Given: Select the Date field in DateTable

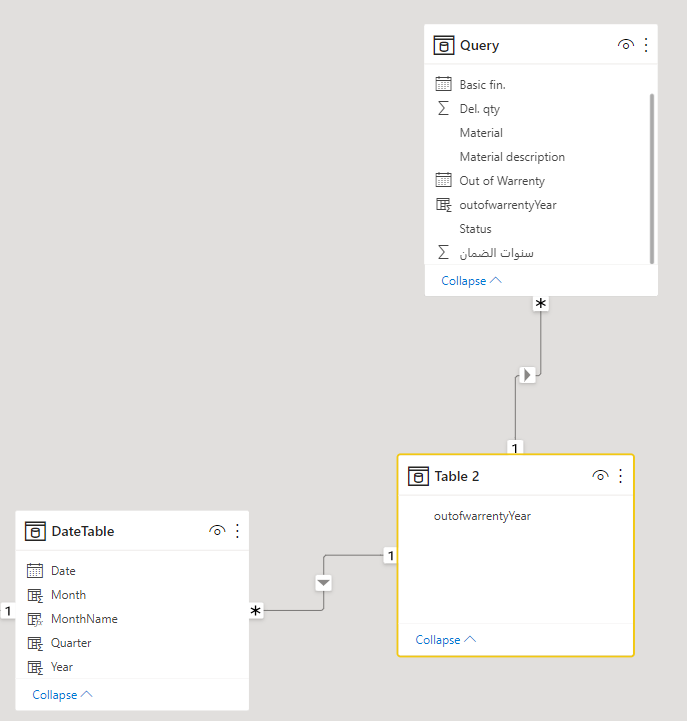Looking at the screenshot, I should 63,571.
